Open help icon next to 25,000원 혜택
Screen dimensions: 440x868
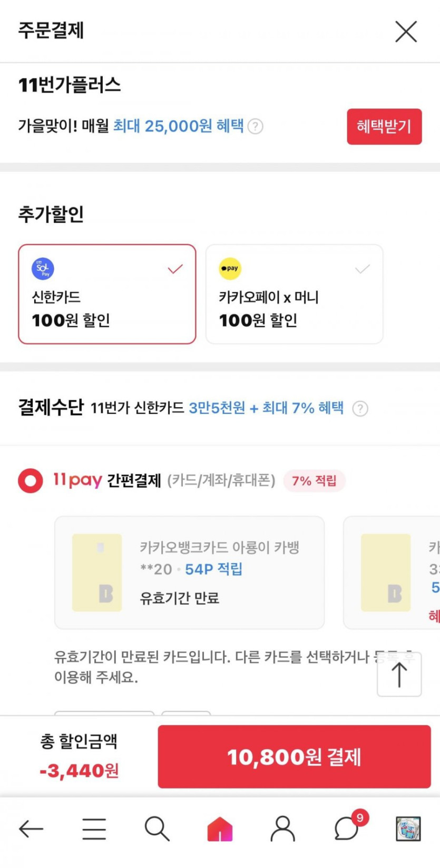[x=256, y=126]
